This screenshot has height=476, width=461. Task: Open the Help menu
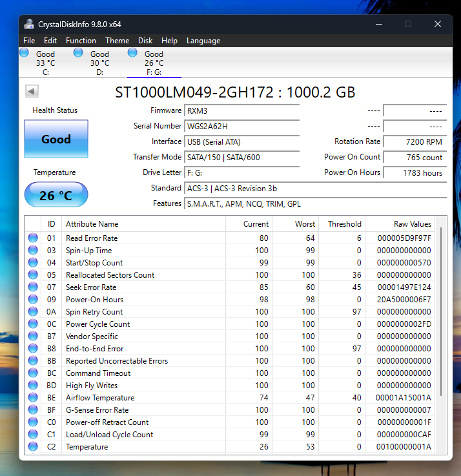pyautogui.click(x=169, y=41)
